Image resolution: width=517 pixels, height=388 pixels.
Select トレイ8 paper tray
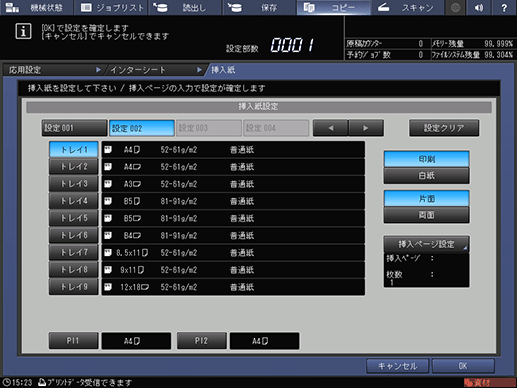pyautogui.click(x=74, y=270)
